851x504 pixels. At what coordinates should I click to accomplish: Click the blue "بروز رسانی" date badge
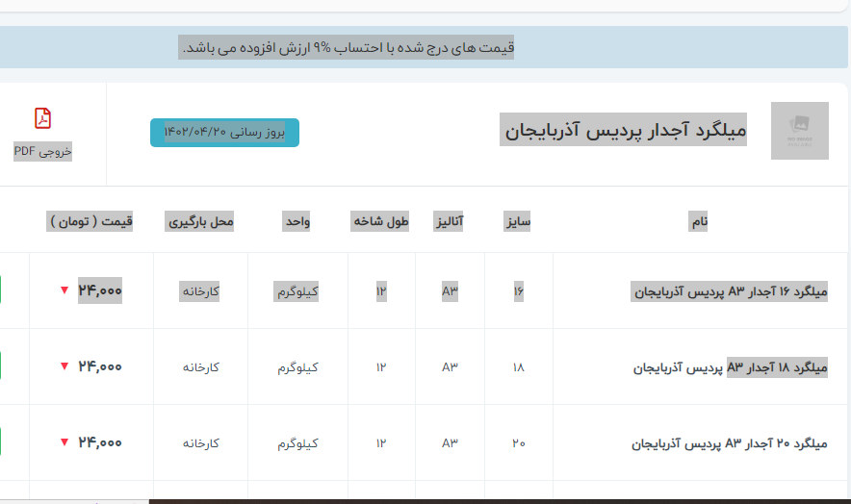tap(224, 132)
